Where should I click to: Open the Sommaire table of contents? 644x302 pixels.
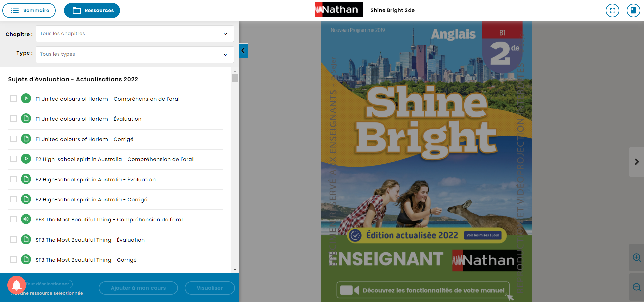coord(29,10)
